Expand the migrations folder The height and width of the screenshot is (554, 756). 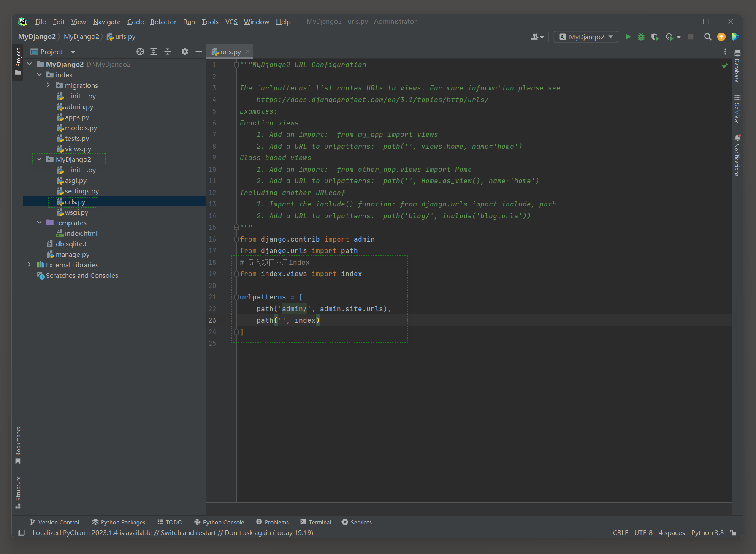point(48,85)
